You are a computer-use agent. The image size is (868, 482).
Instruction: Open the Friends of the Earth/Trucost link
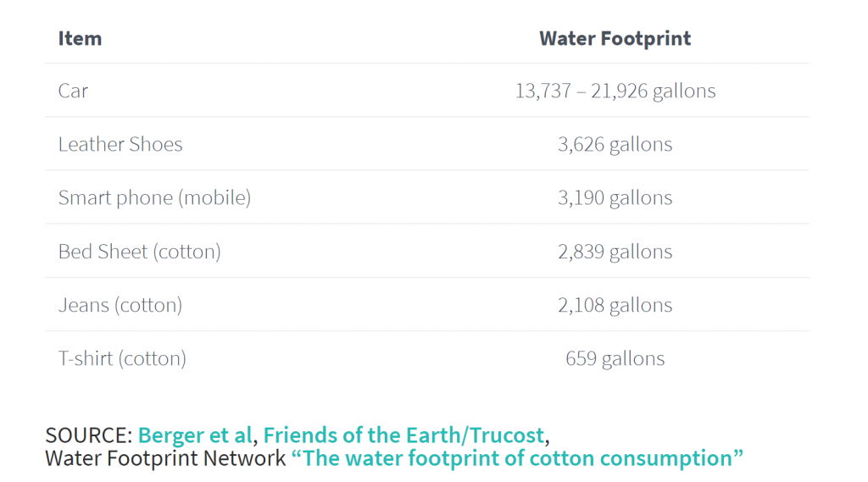click(403, 435)
